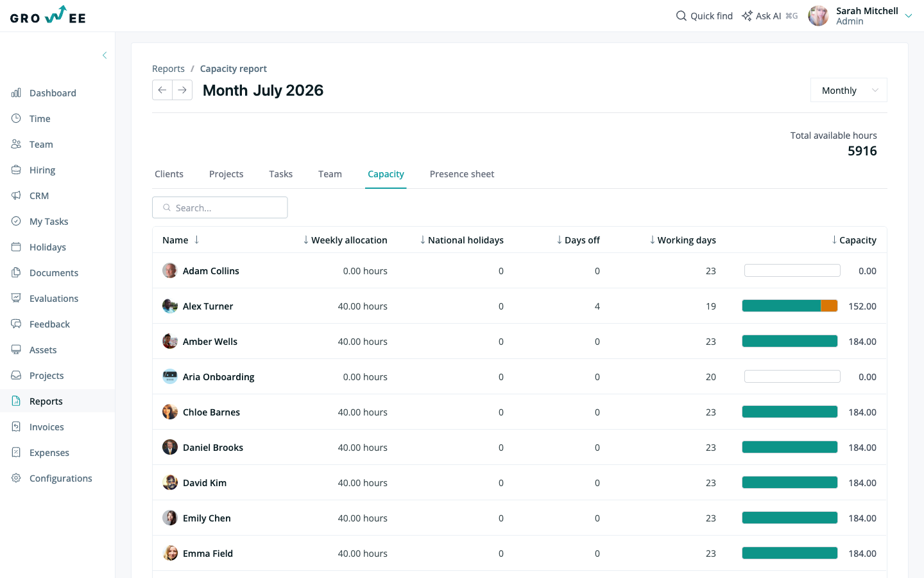This screenshot has height=578, width=924.
Task: Open the Holidays calendar icon
Action: (x=16, y=247)
